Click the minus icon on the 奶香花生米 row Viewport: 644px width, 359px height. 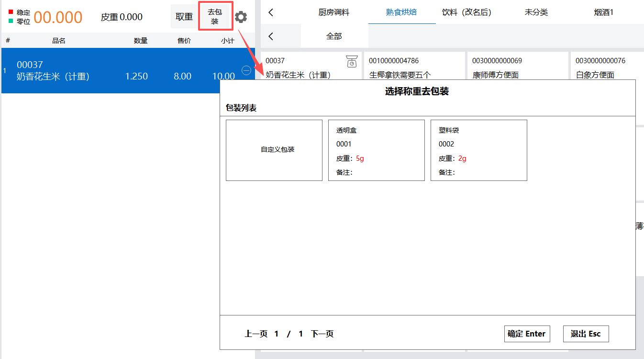(x=246, y=70)
